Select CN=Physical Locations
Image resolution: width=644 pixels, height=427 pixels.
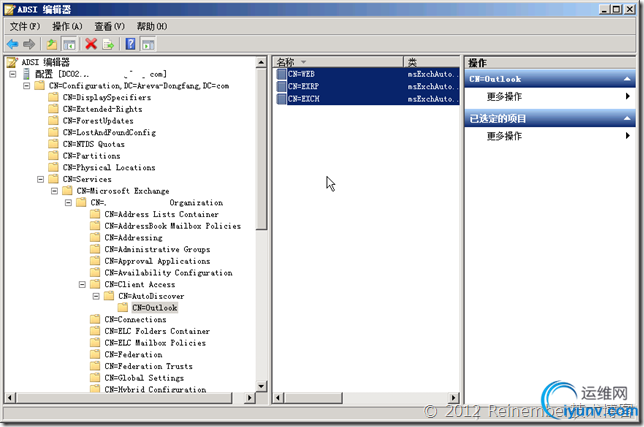(109, 168)
